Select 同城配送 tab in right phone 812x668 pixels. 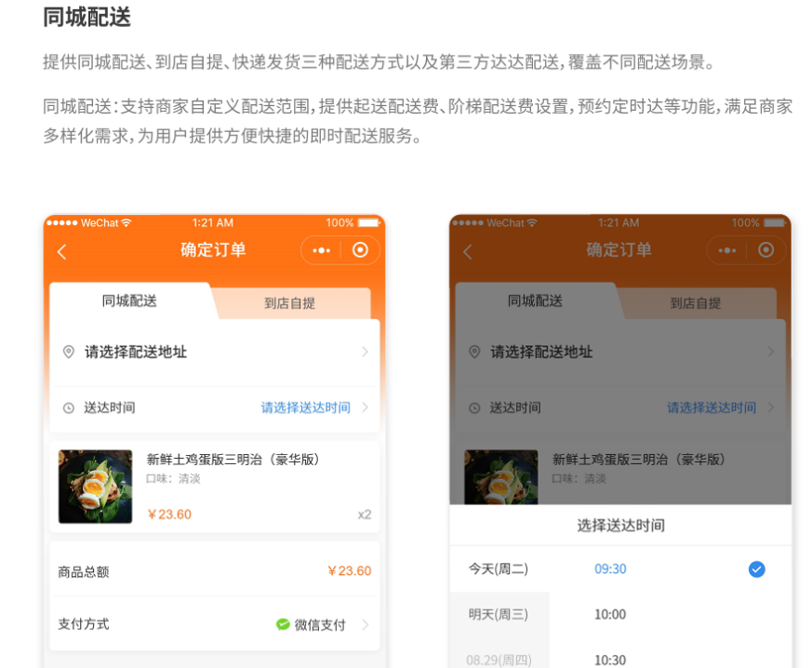[536, 301]
